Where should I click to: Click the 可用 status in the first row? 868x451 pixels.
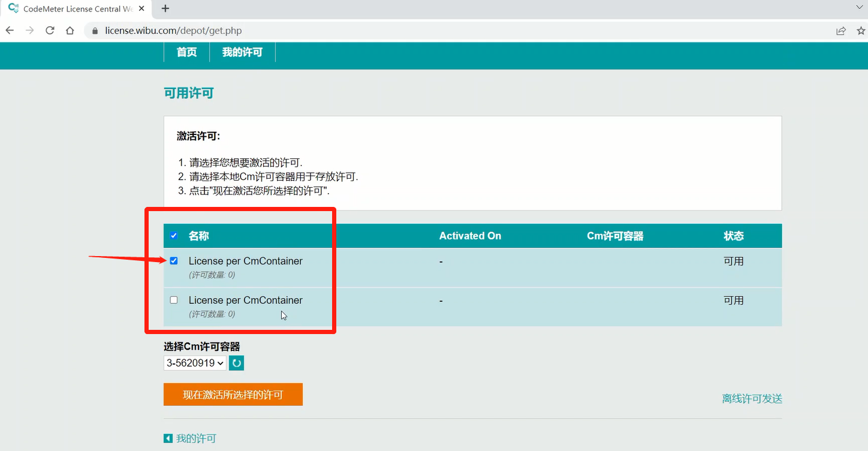(734, 261)
